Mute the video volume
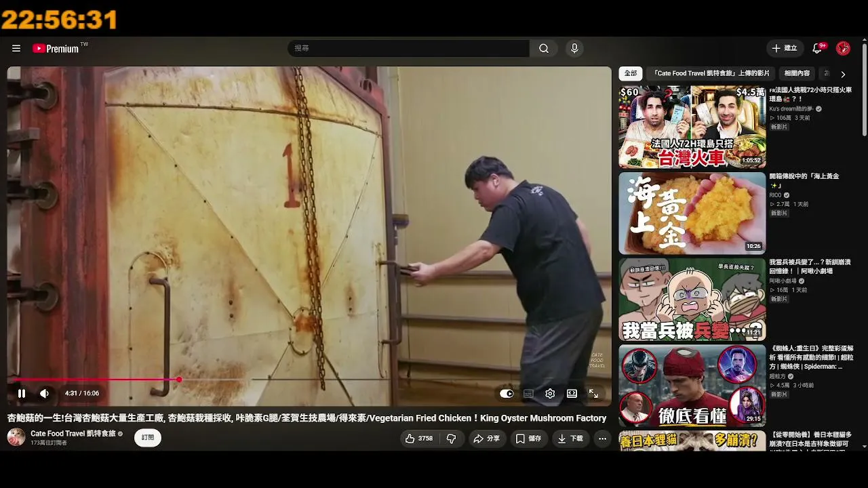 click(45, 393)
